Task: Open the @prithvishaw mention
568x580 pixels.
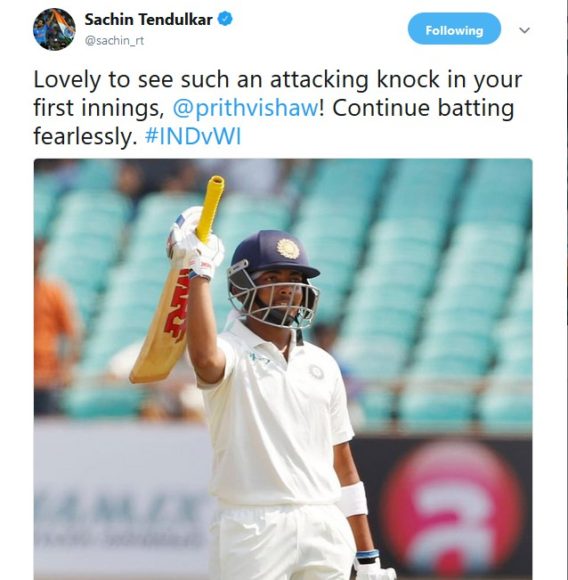Action: point(245,108)
